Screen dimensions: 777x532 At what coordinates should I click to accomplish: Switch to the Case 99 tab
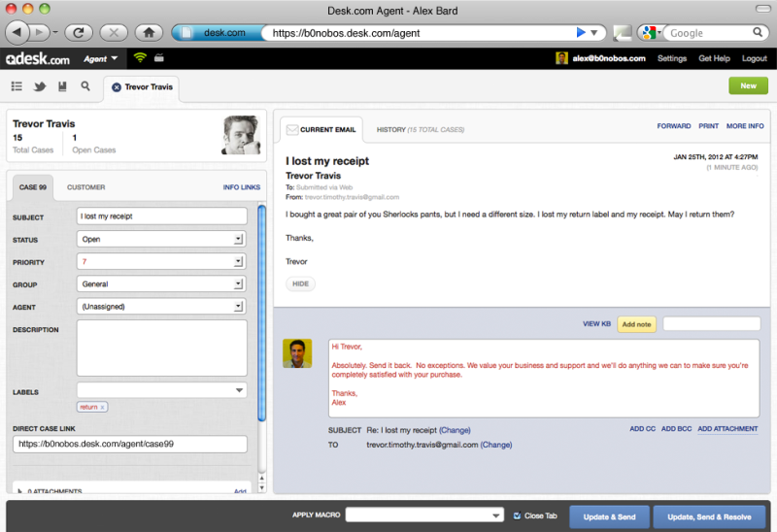coord(33,187)
